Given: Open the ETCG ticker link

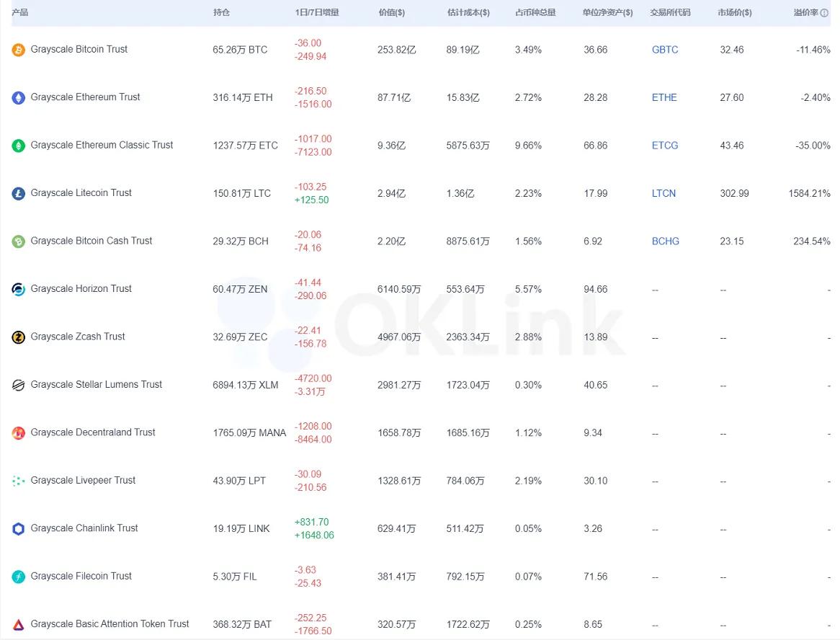Looking at the screenshot, I should (665, 146).
